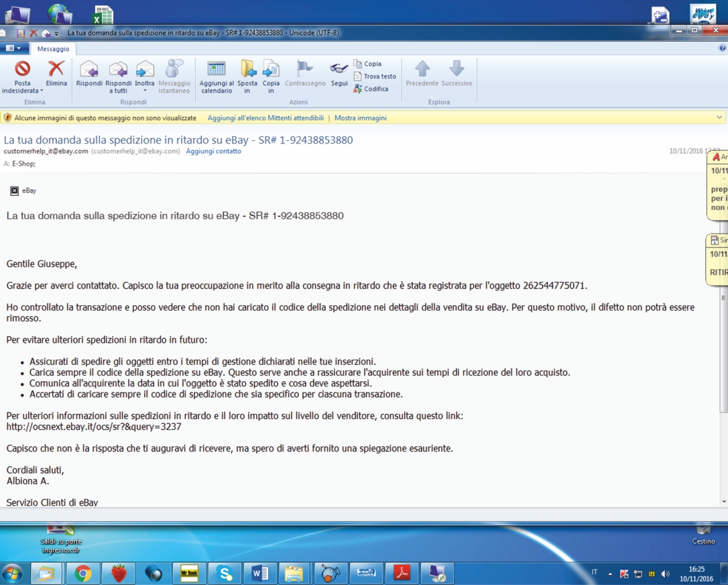
Task: Forward the email with Inoltra
Action: [144, 73]
